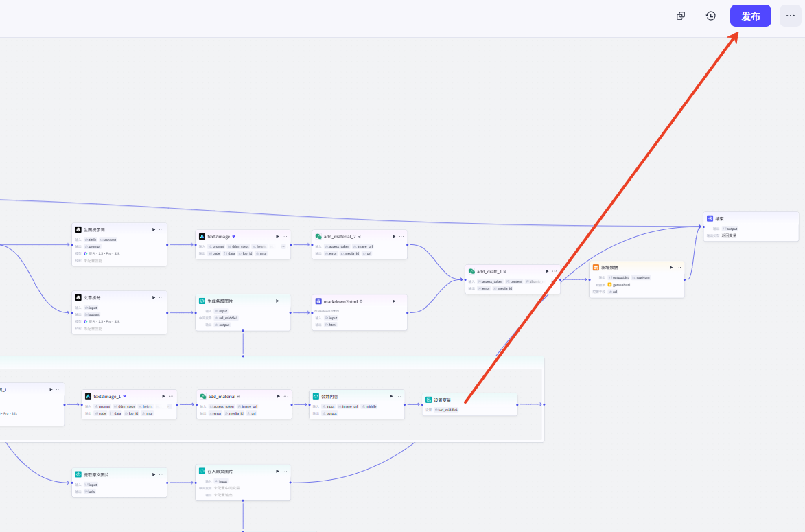Run the add_material_2 node
Viewport: 805px width, 532px height.
point(394,237)
